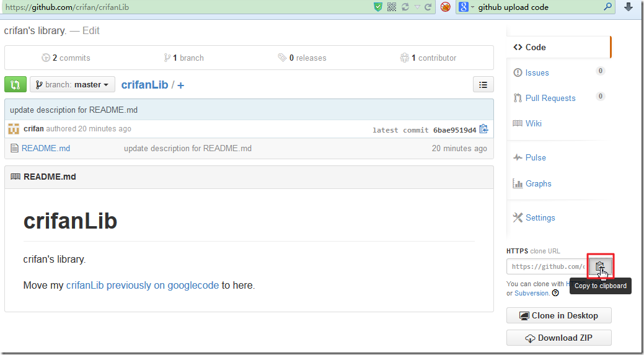Open the Pulse tab
The height and width of the screenshot is (355, 644).
pos(536,157)
